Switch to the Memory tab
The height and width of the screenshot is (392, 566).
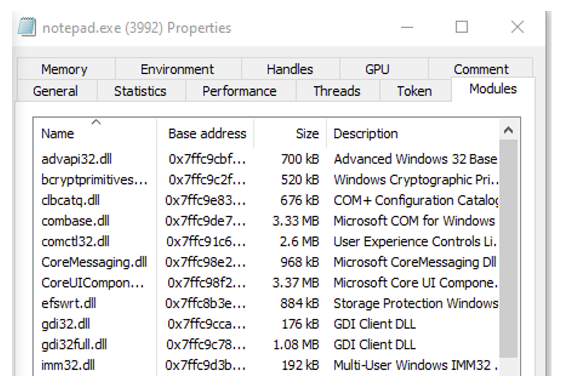click(65, 69)
